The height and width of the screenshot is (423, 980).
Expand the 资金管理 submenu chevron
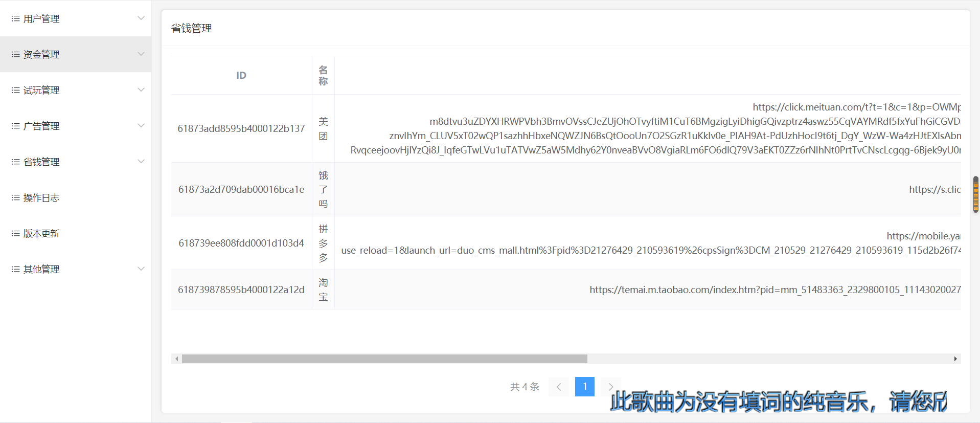click(141, 54)
